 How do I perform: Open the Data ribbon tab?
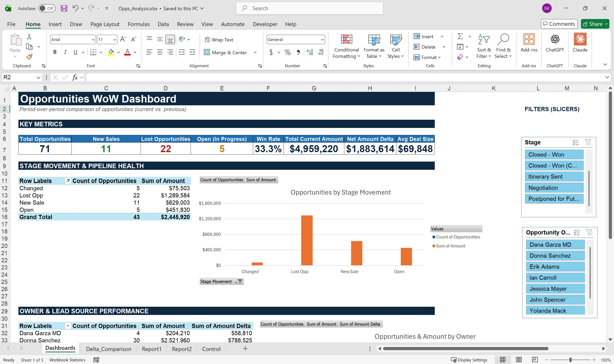pos(163,24)
